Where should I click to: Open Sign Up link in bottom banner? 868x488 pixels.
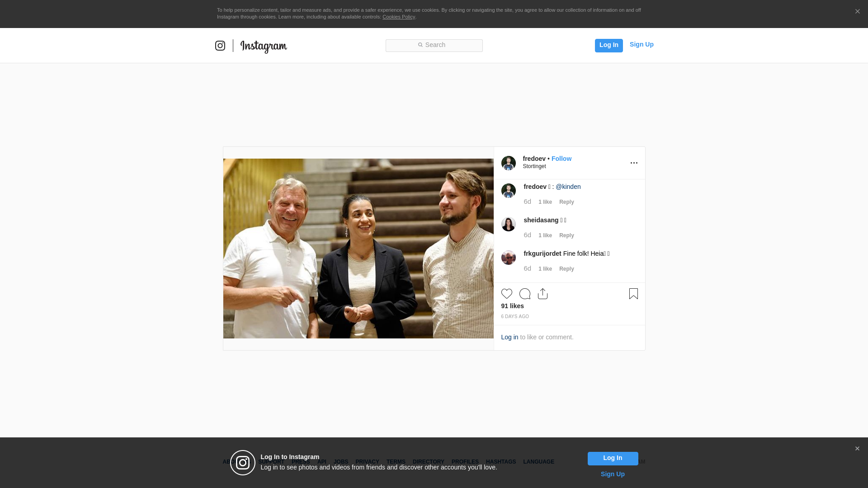(613, 474)
